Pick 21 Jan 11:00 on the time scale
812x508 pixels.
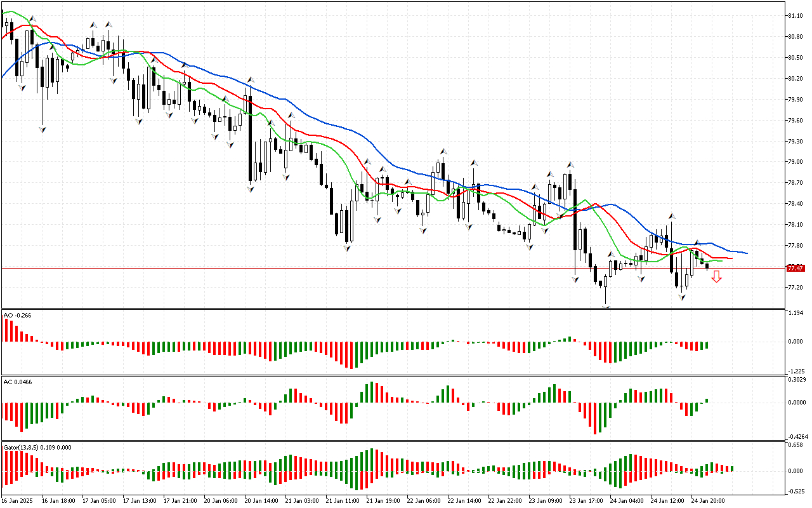pos(343,501)
